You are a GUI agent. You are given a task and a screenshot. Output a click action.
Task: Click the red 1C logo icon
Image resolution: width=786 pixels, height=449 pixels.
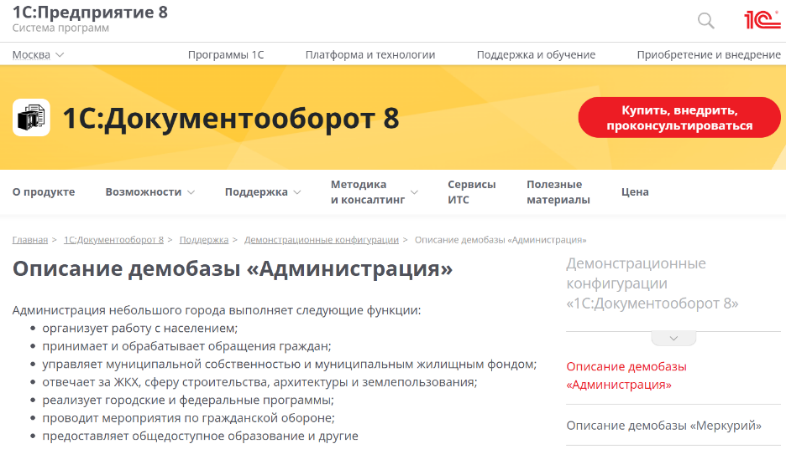[760, 20]
